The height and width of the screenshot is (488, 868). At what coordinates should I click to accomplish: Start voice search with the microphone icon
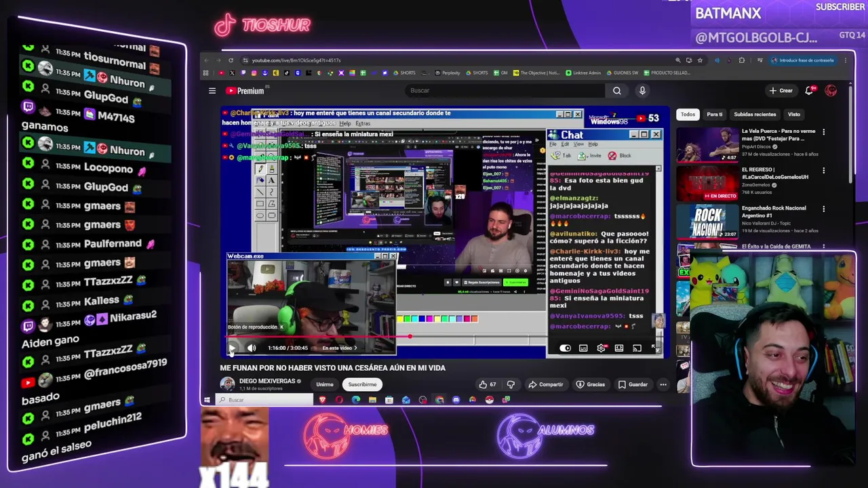tap(642, 91)
